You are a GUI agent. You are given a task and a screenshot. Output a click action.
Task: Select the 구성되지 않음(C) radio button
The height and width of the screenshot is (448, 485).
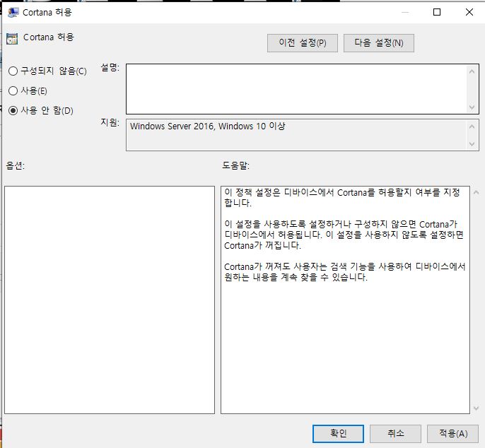pos(13,71)
